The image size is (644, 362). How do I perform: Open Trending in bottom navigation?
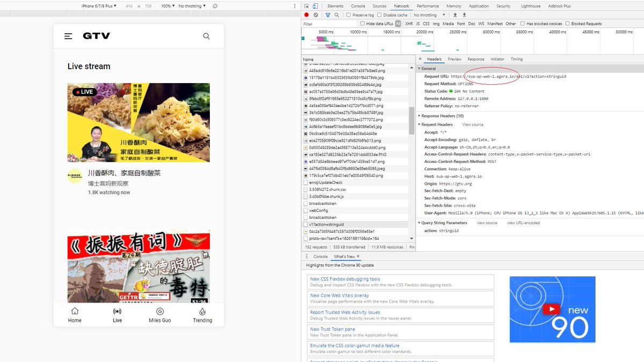point(202,315)
